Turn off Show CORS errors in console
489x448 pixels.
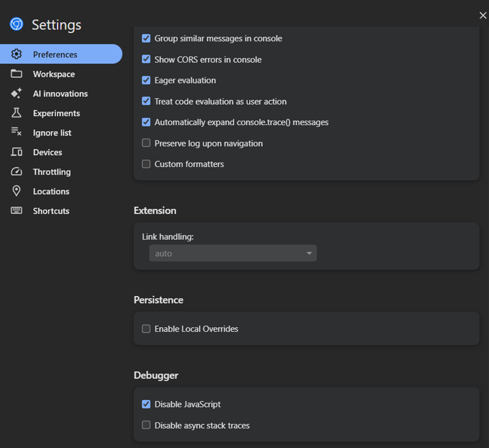(146, 59)
